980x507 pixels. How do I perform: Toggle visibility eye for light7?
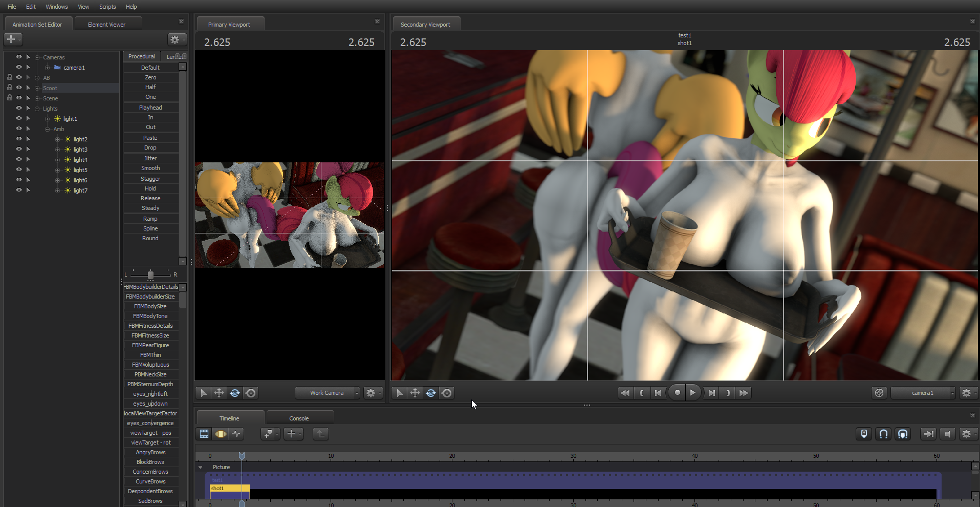[x=19, y=190]
